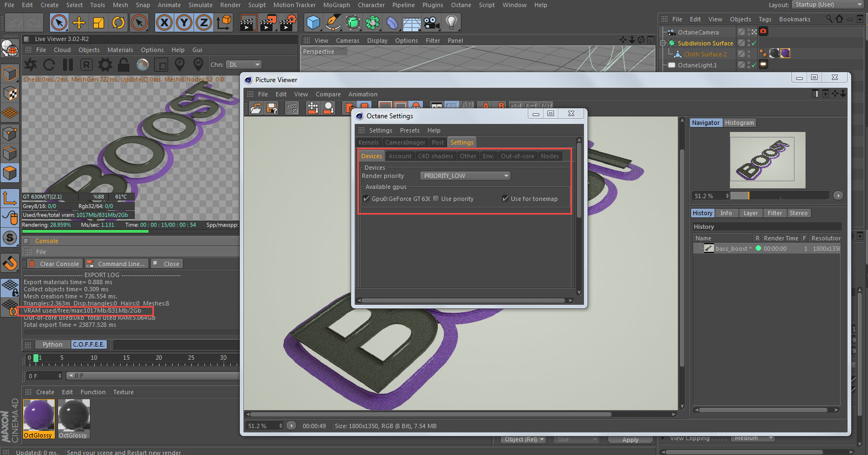Collapse the Subdivision Surface tree node

664,43
